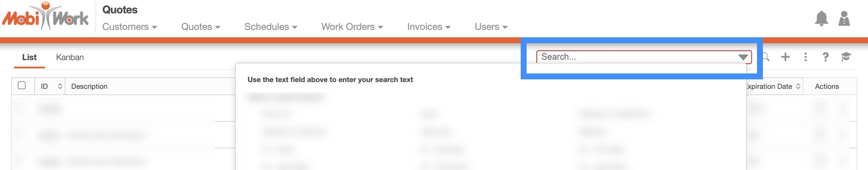868x170 pixels.
Task: Expand the Customers menu
Action: point(129,27)
